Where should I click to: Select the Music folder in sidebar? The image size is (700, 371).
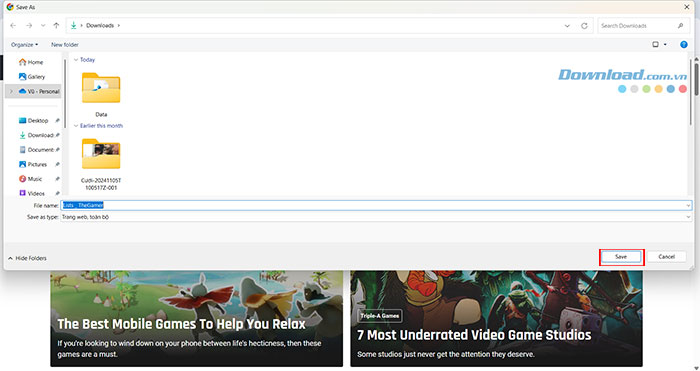[30, 179]
